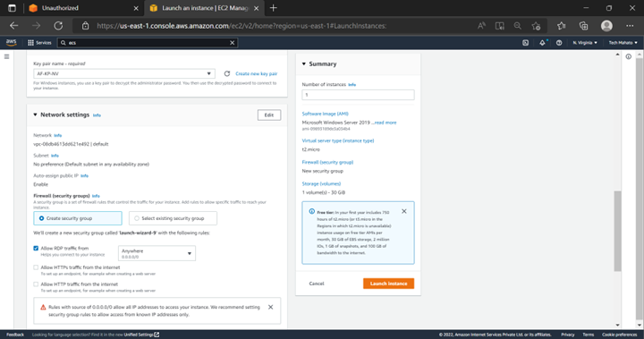Open the Services grid menu
This screenshot has width=644, height=339.
(x=39, y=43)
